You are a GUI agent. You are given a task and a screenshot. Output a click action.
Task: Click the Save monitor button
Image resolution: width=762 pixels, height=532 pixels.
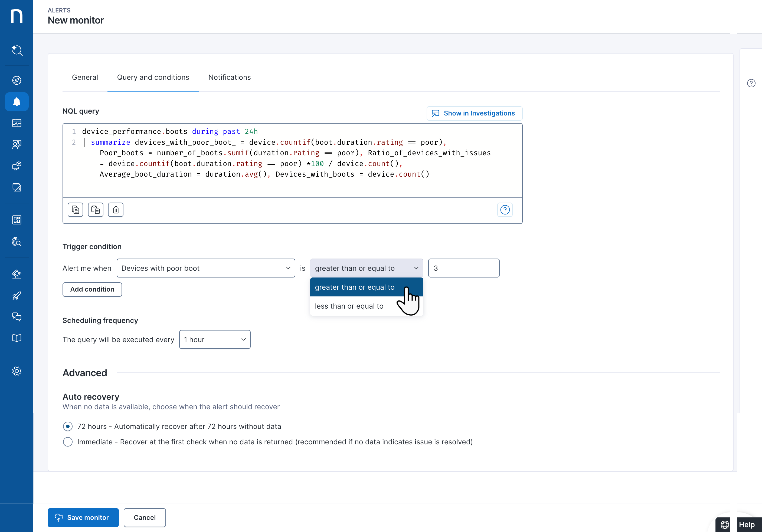(83, 517)
